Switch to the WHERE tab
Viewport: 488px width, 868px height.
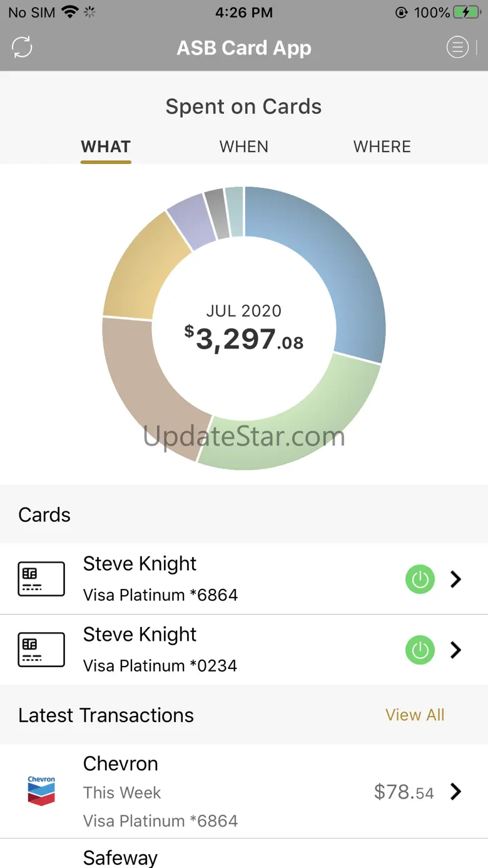tap(382, 146)
